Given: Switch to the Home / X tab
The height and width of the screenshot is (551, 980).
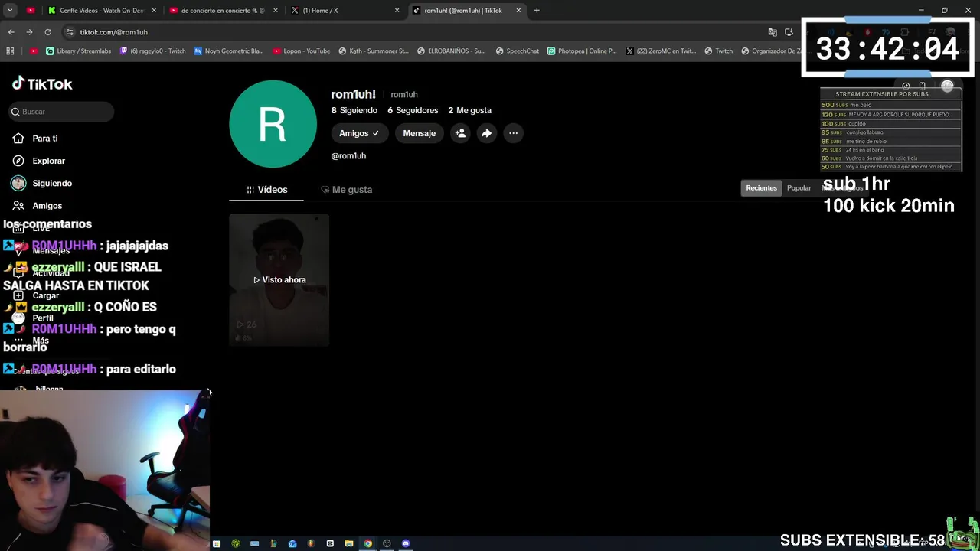Looking at the screenshot, I should tap(345, 11).
